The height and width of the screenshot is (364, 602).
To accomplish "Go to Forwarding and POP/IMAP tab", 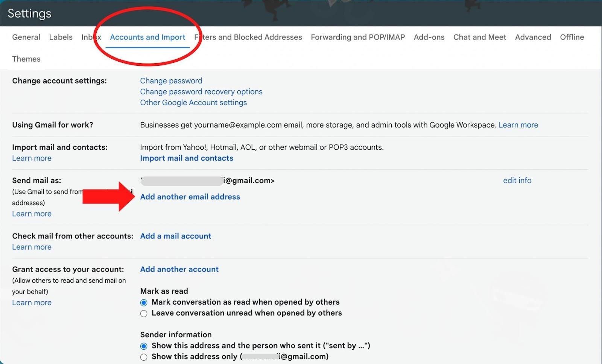I will pyautogui.click(x=358, y=37).
